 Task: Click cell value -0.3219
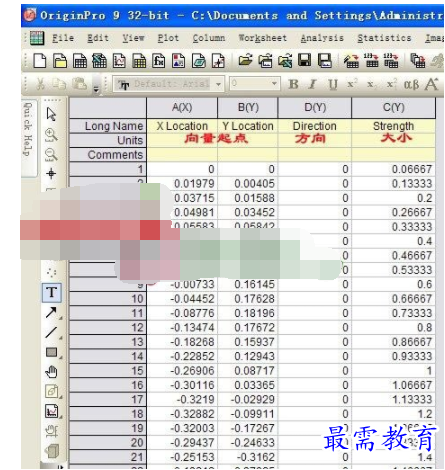click(182, 399)
